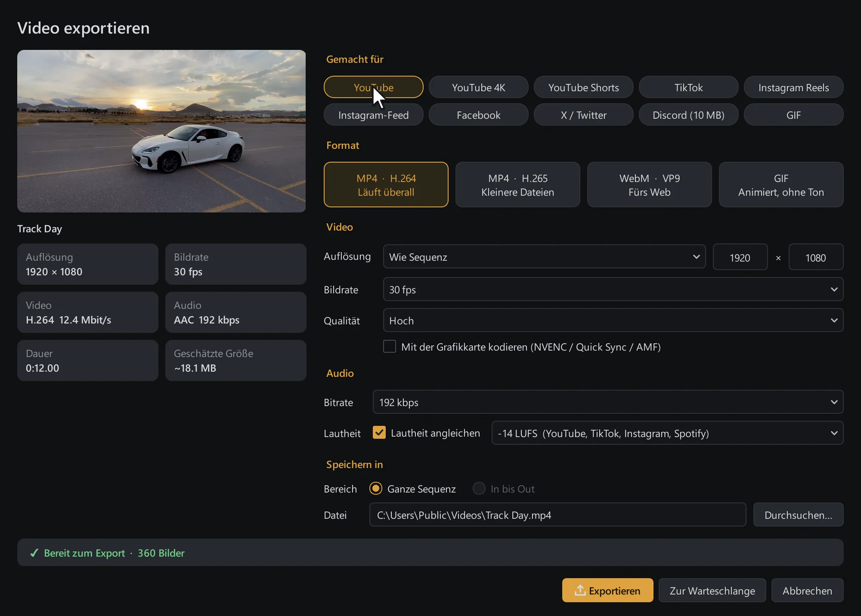Pick the YouTube Shorts preset
Viewport: 861px width, 616px height.
584,87
